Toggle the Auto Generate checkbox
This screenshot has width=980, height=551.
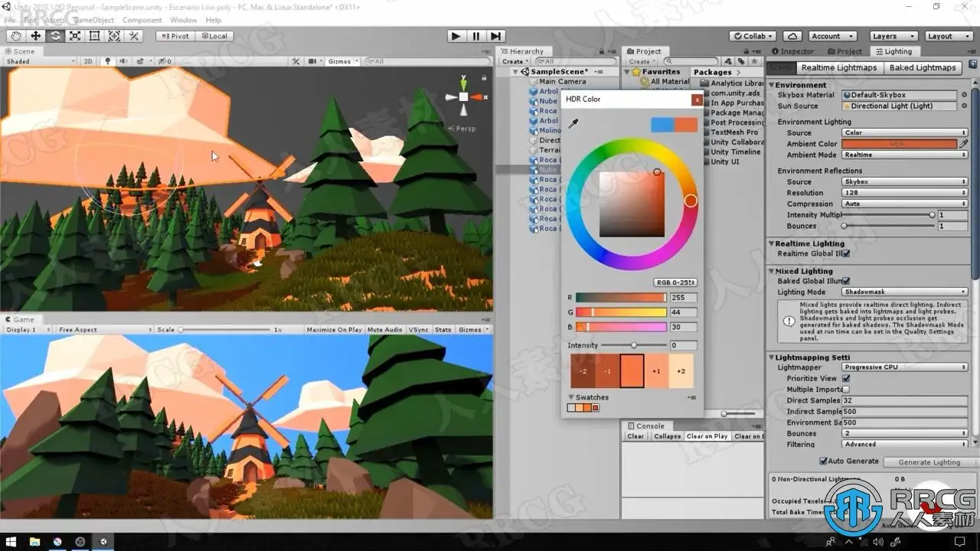tap(823, 461)
